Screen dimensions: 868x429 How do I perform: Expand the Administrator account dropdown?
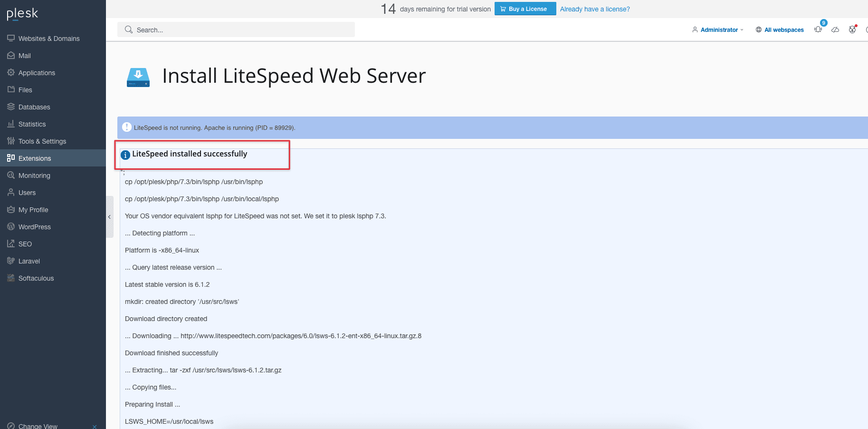[x=718, y=30]
